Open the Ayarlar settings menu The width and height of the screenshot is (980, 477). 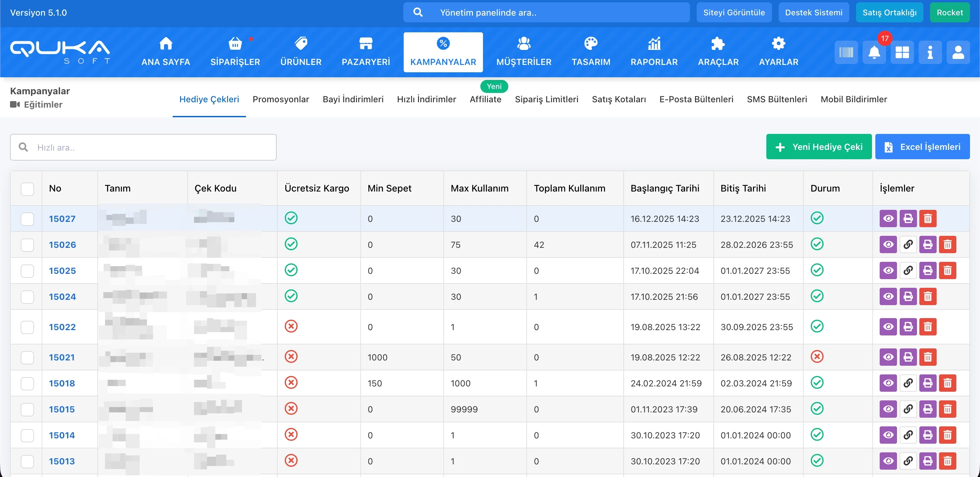[x=778, y=52]
